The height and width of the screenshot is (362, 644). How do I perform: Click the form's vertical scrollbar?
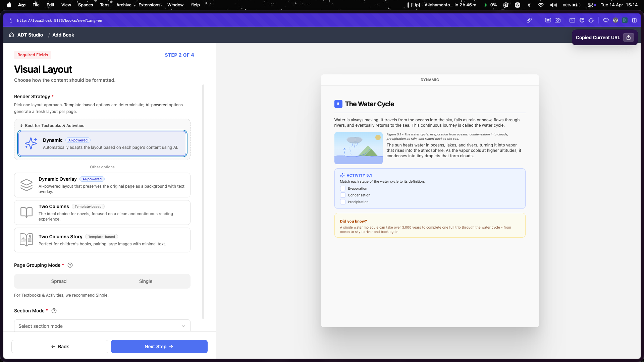click(x=203, y=201)
